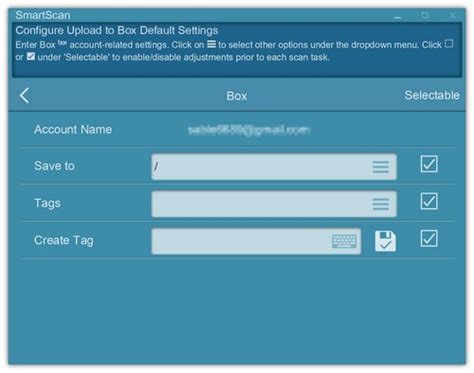Click the Create Tag label

[x=64, y=240]
